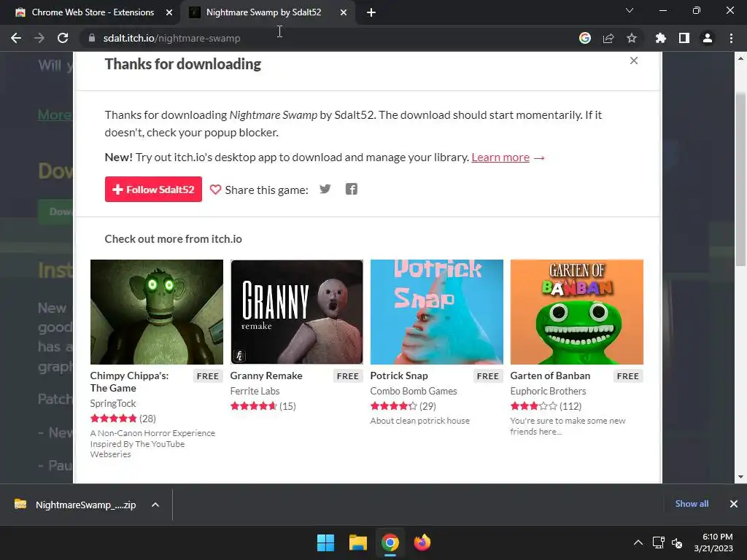Launch Firefox from the taskbar

click(422, 542)
